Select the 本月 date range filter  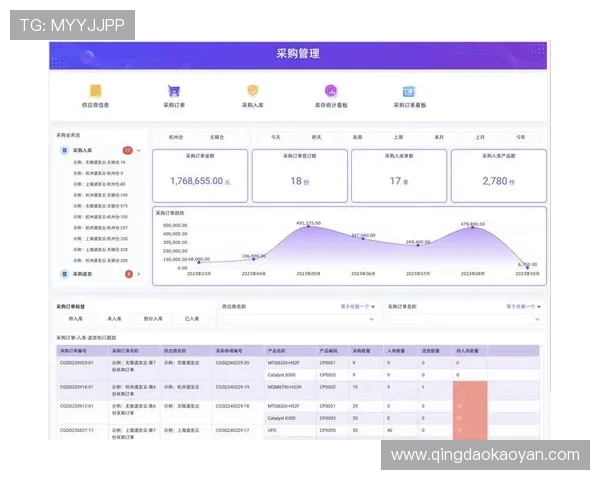439,137
